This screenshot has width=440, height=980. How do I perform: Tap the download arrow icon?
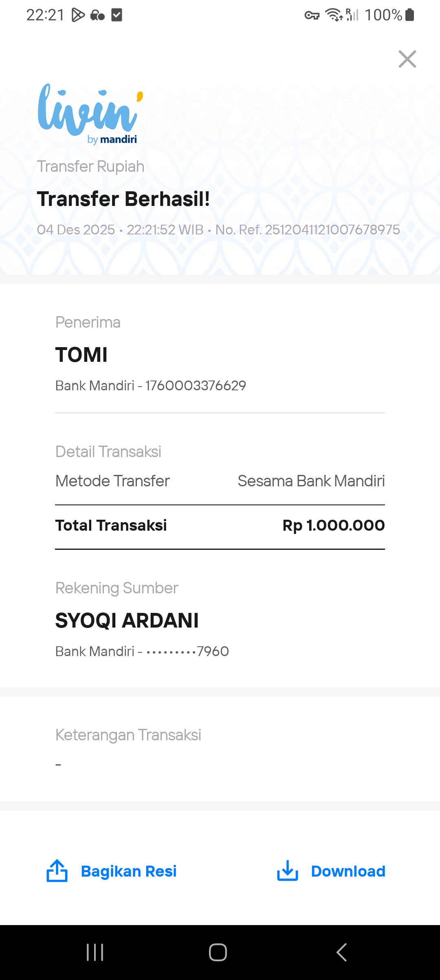click(288, 871)
